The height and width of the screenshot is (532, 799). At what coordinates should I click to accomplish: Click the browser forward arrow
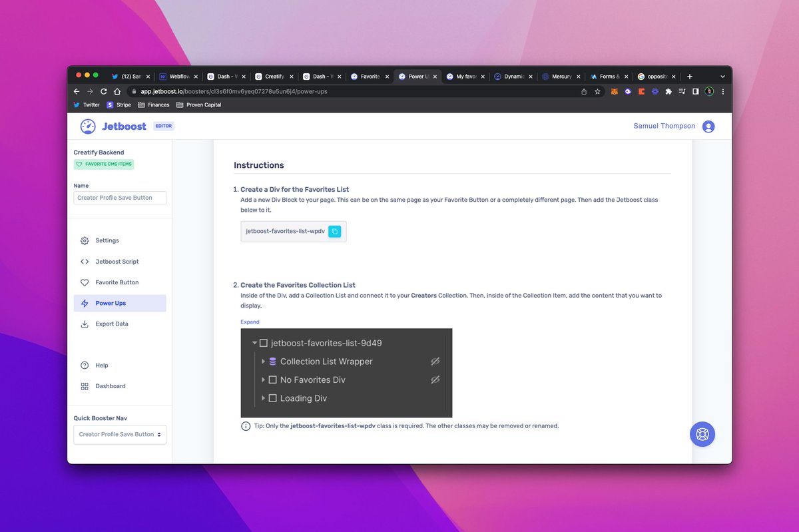pos(90,91)
